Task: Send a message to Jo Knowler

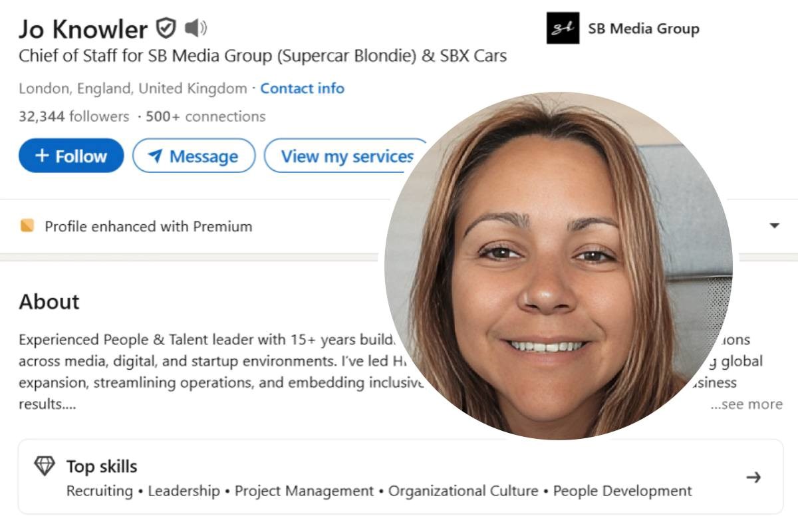Action: click(x=194, y=156)
